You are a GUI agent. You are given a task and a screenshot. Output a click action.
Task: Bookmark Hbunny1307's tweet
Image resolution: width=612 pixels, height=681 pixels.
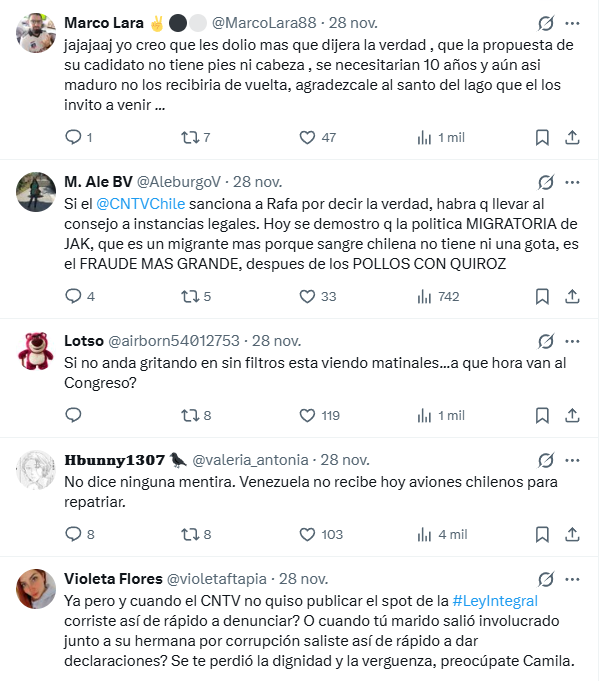coord(541,534)
